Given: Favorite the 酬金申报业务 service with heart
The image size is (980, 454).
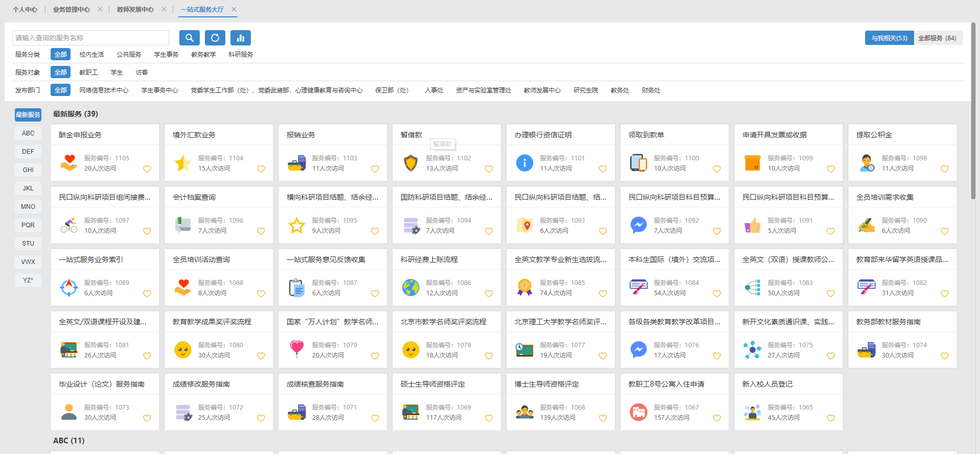Looking at the screenshot, I should coord(147,169).
